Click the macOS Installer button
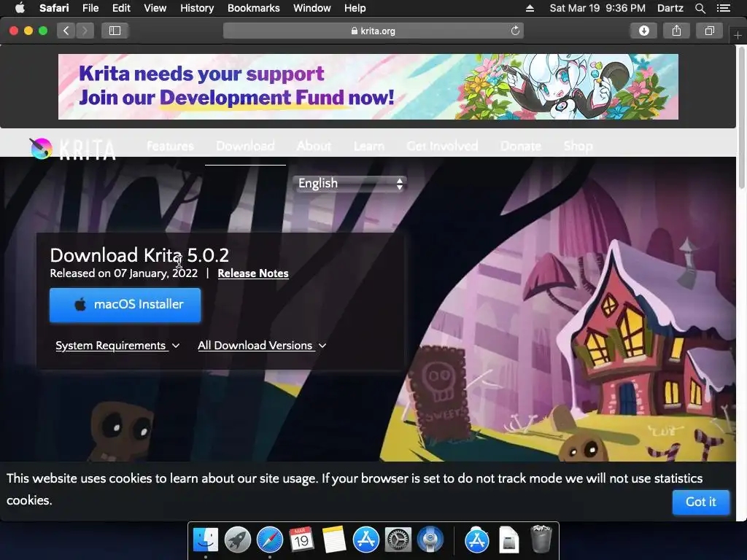This screenshot has width=747, height=560. [x=125, y=305]
